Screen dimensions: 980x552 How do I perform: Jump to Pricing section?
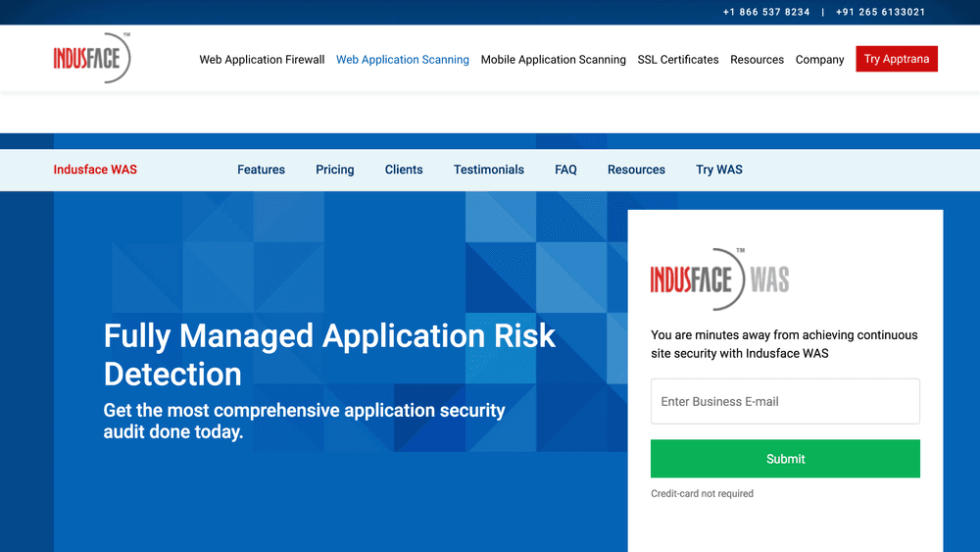[334, 170]
